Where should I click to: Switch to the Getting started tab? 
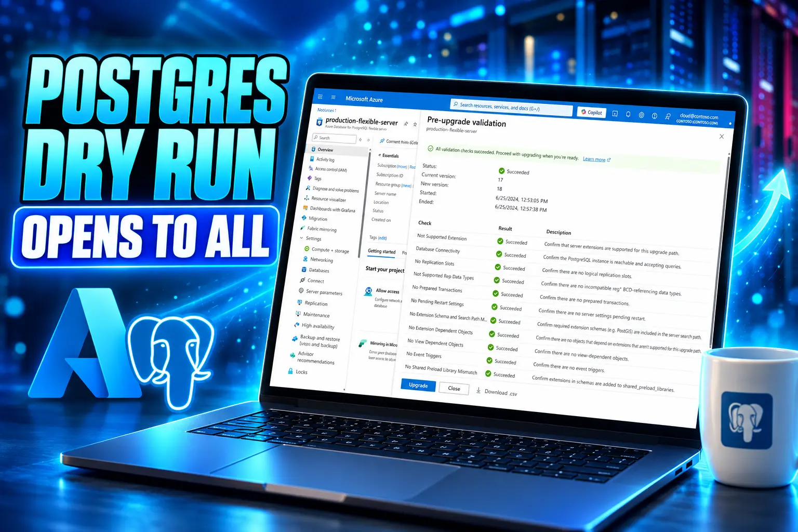(x=382, y=251)
